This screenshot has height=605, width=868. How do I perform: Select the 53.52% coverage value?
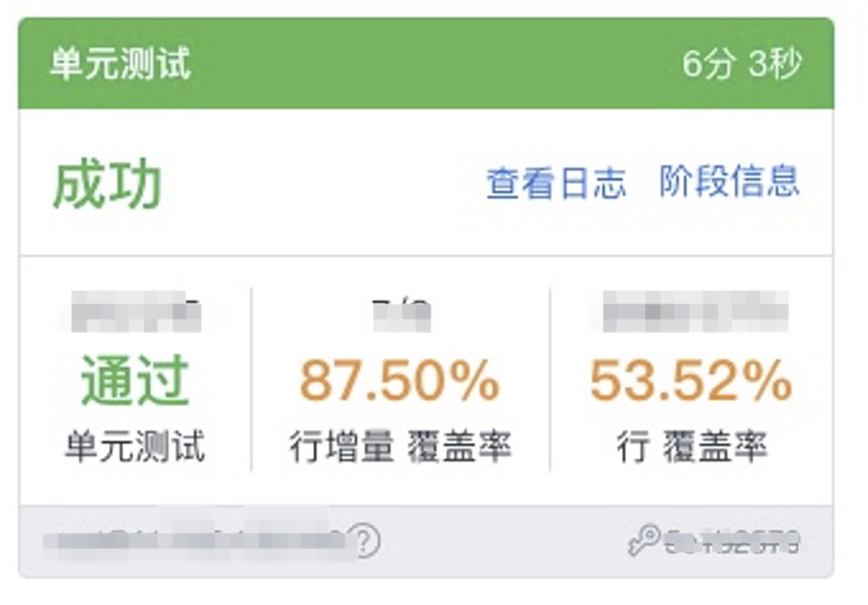point(690,382)
